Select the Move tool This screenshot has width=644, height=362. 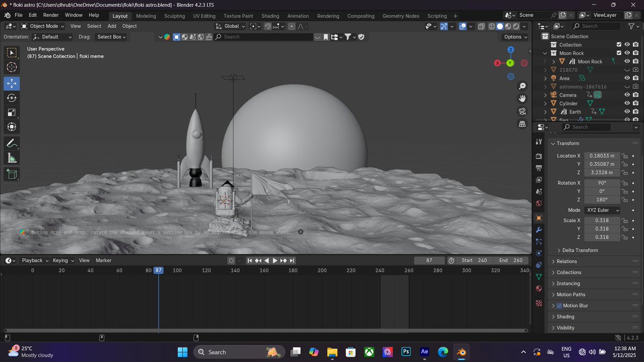(x=12, y=84)
